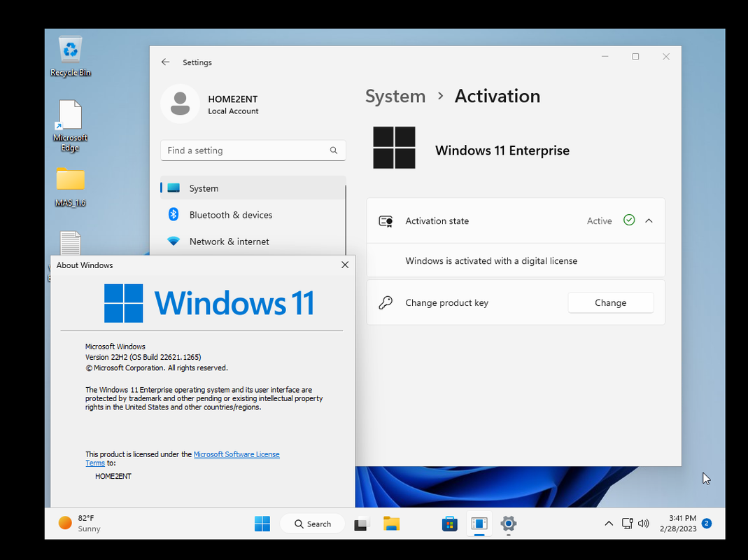Click the green Active checkmark icon

(x=629, y=220)
